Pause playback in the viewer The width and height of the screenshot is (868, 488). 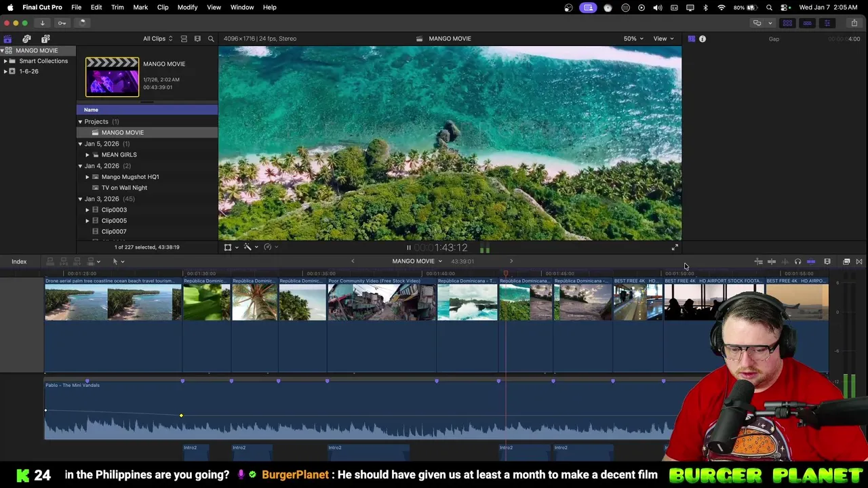click(x=408, y=248)
